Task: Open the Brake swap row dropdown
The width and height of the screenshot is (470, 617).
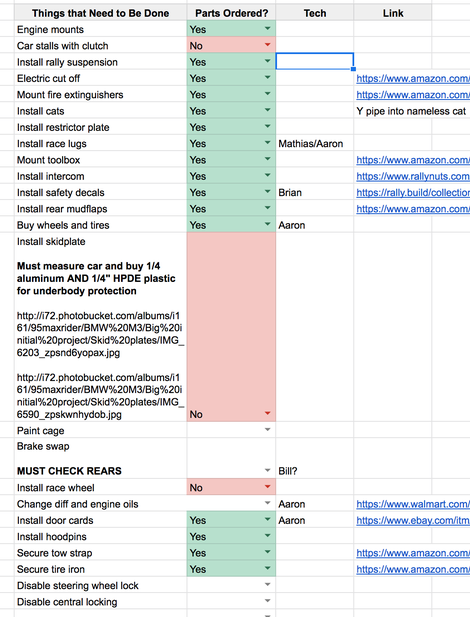Action: click(268, 471)
